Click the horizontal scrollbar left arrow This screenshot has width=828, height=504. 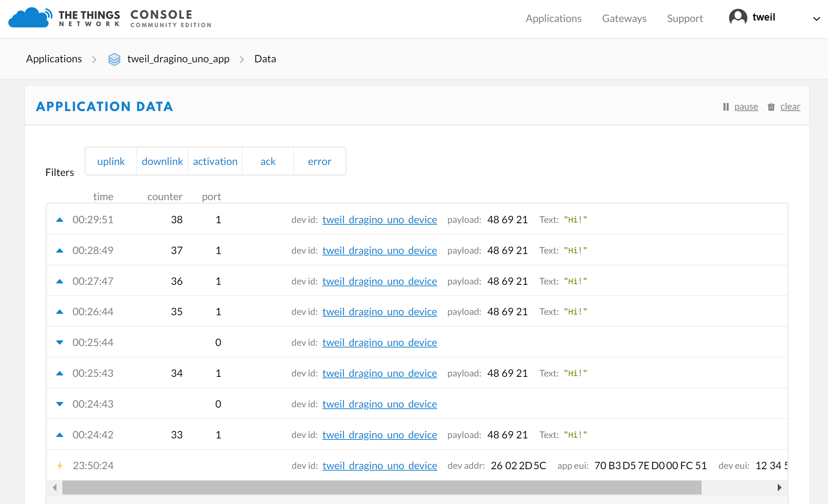55,488
